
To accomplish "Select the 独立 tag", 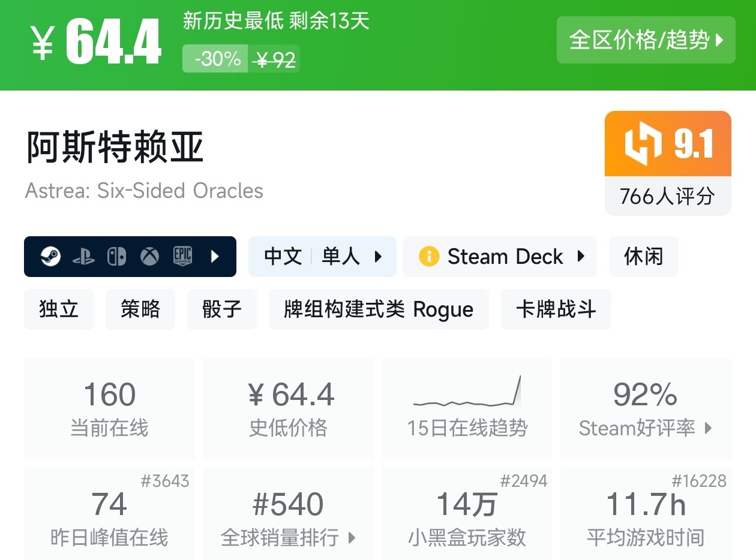I will click(59, 309).
